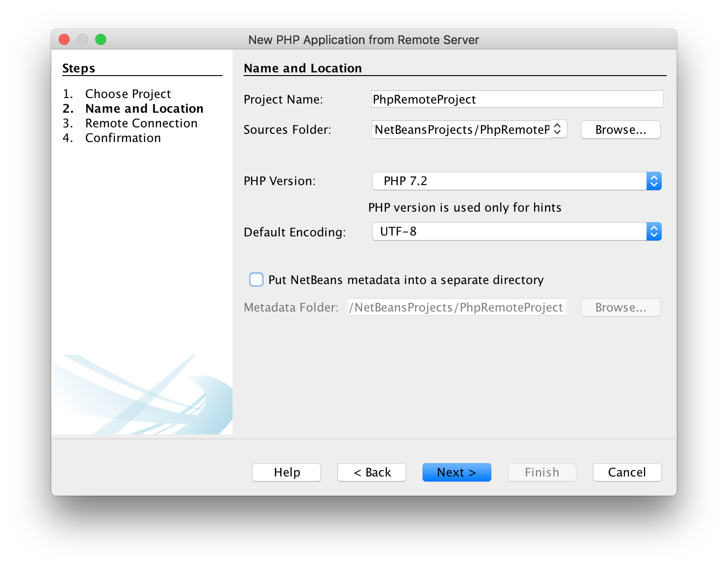This screenshot has width=728, height=569.
Task: Click the PHP version hints note text
Action: pos(465,208)
